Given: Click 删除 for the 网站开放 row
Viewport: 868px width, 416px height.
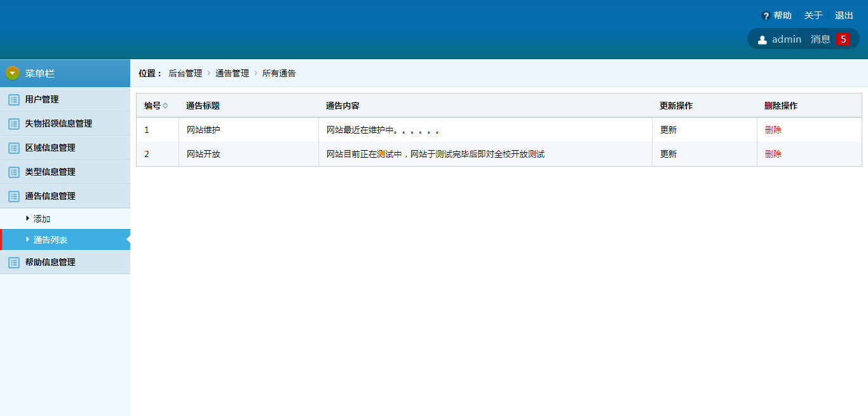Looking at the screenshot, I should [x=773, y=154].
